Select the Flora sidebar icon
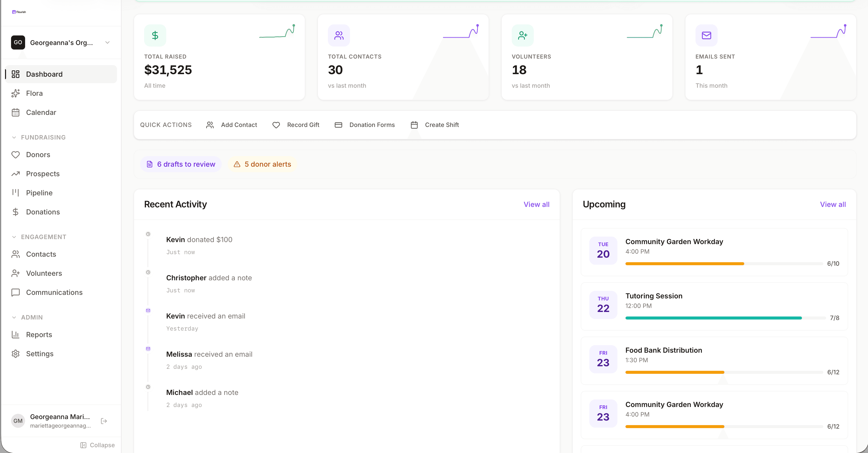The height and width of the screenshot is (453, 868). click(x=16, y=93)
